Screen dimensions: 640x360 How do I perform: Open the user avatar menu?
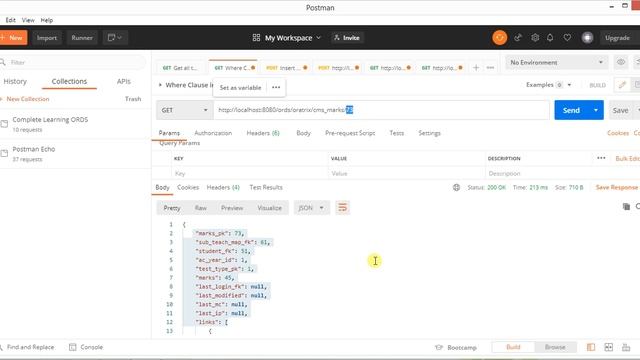coord(587,38)
